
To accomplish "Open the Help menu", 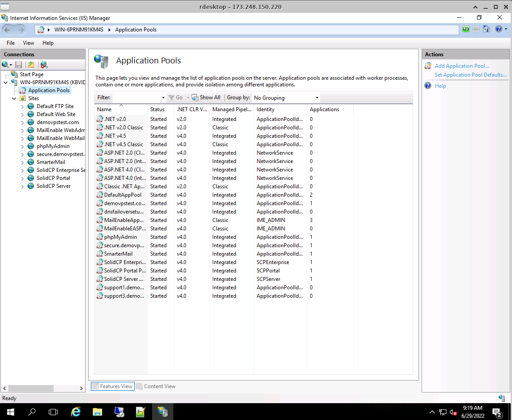I will [48, 43].
